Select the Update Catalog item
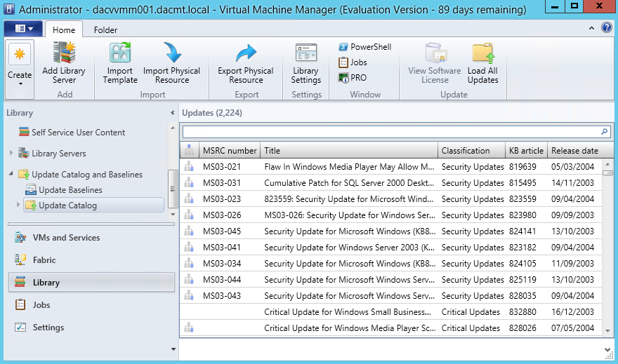Image resolution: width=618 pixels, height=364 pixels. tap(94, 205)
